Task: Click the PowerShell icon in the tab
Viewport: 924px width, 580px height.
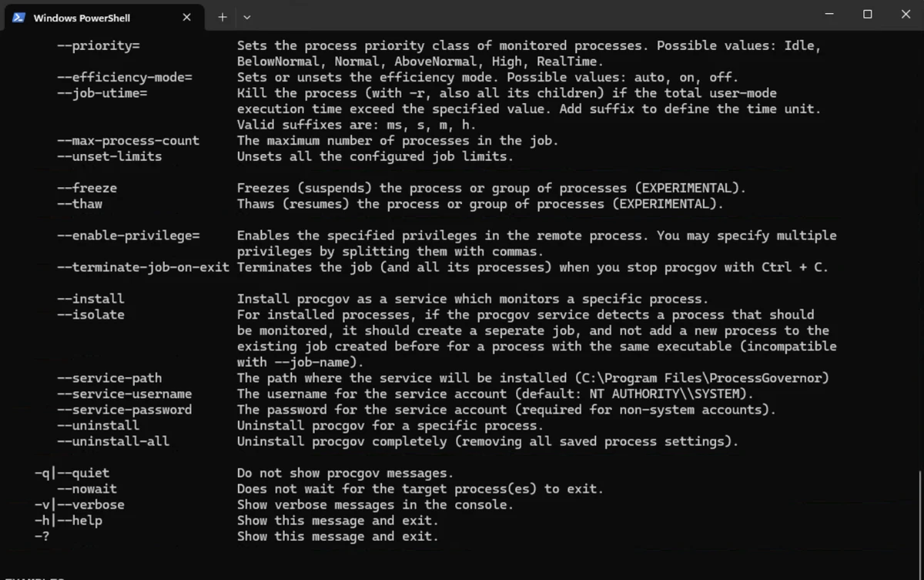Action: (x=18, y=17)
